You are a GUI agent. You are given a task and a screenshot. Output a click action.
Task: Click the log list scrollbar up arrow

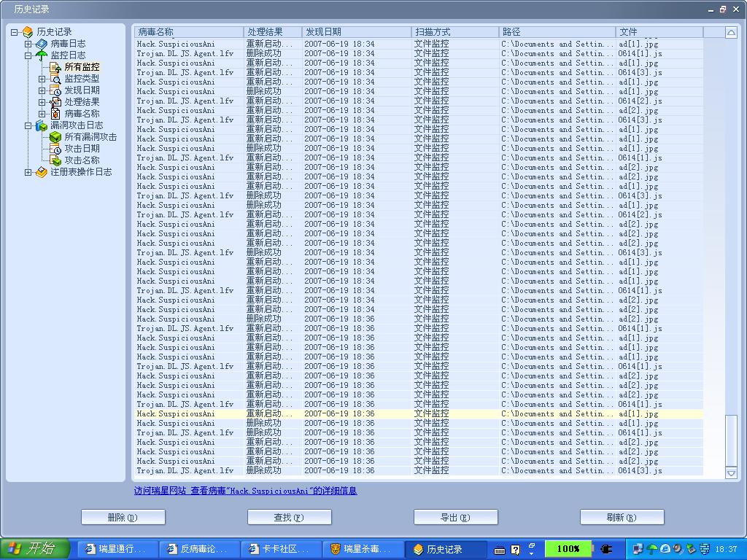[731, 32]
